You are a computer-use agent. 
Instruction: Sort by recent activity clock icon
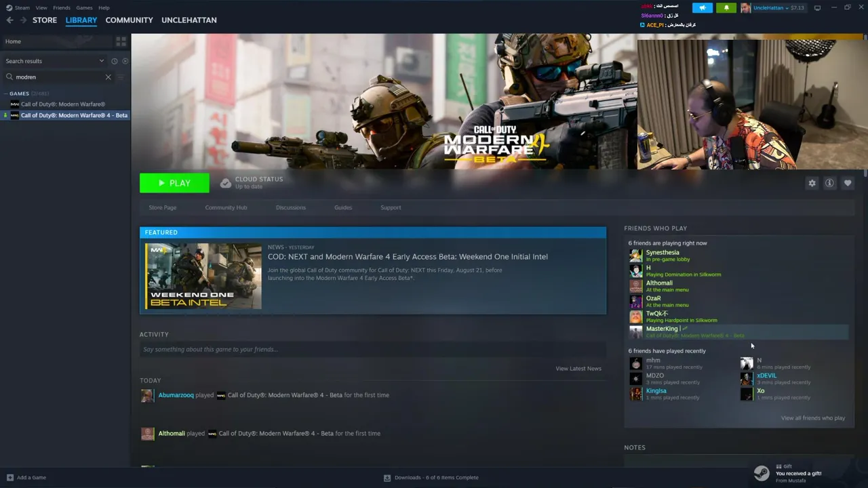coord(115,61)
